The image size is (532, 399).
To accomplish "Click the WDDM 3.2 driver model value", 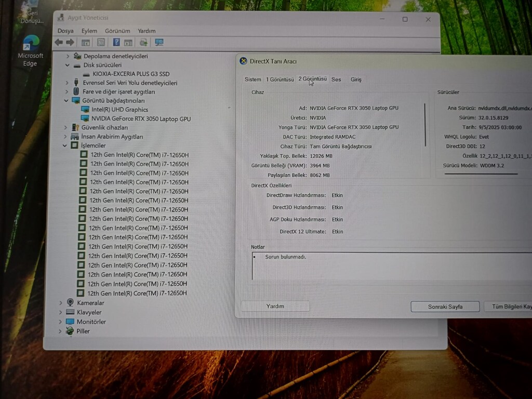I will click(x=491, y=166).
